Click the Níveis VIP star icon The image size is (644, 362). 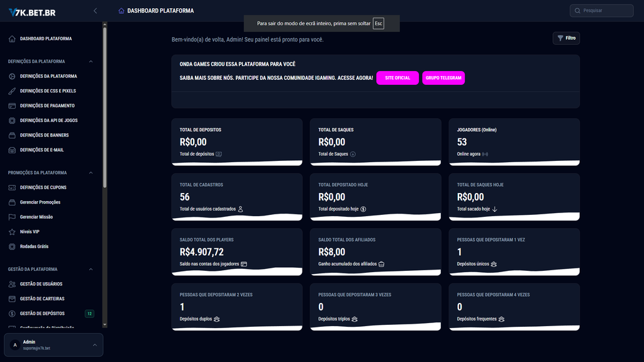point(13,232)
